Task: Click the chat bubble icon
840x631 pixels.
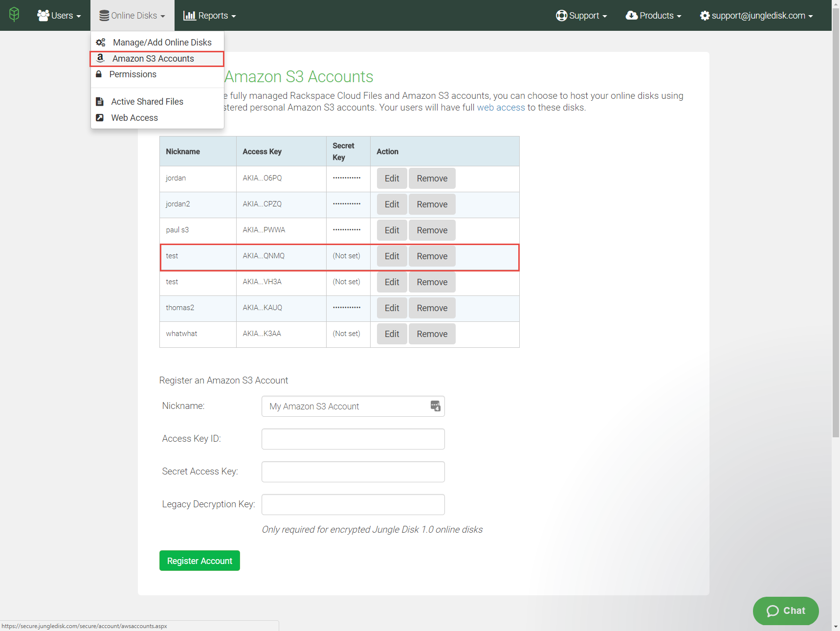Action: coord(773,611)
